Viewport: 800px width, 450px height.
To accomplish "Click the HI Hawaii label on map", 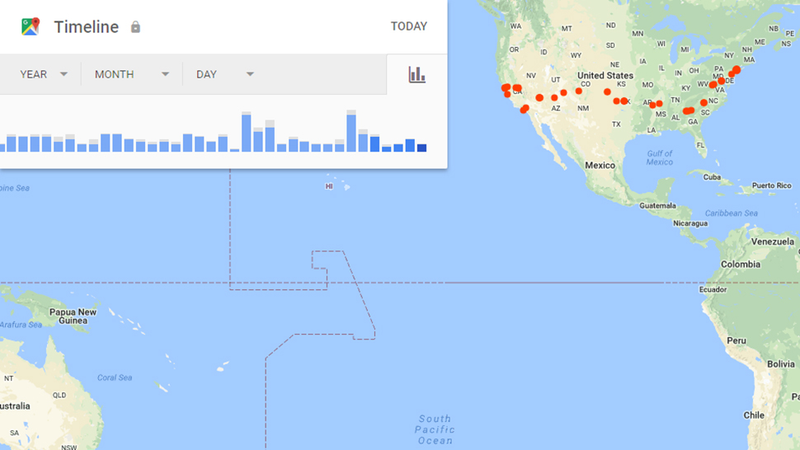I will click(x=329, y=187).
